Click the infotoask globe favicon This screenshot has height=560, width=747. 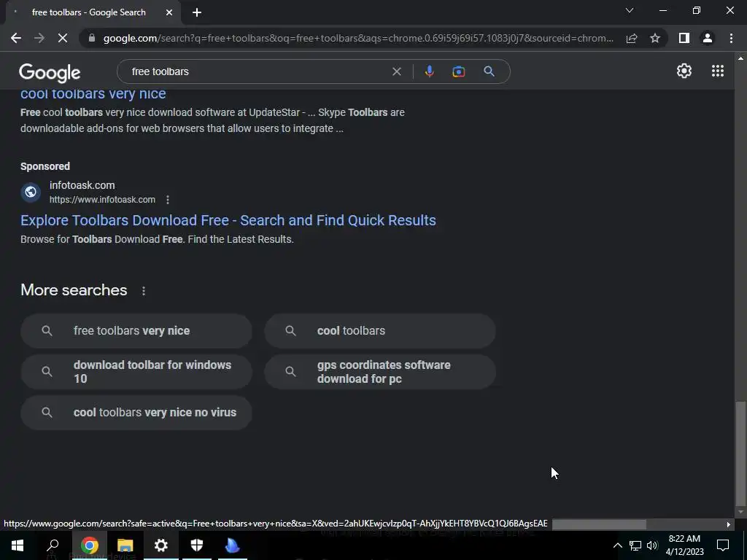[x=31, y=192]
